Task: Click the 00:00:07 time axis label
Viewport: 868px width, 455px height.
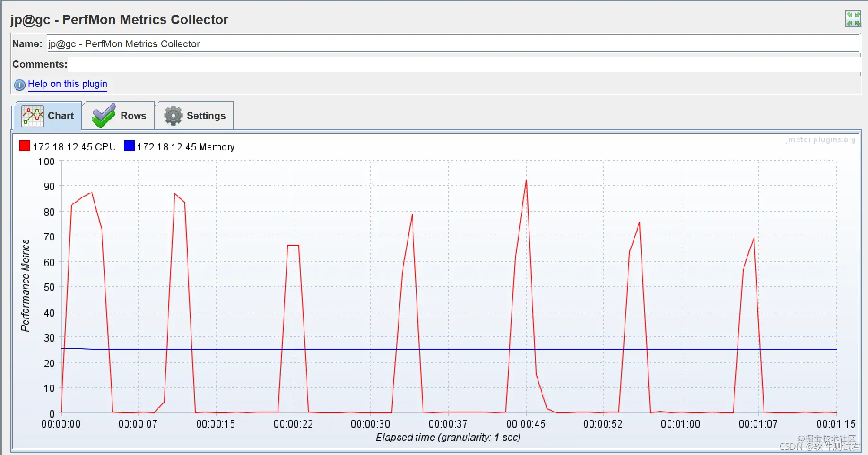Action: point(138,424)
